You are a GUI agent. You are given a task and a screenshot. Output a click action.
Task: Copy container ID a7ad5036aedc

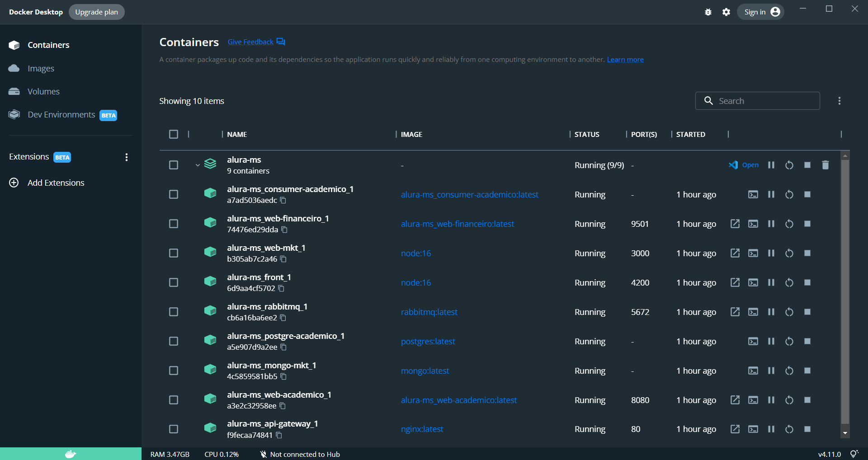tap(283, 200)
